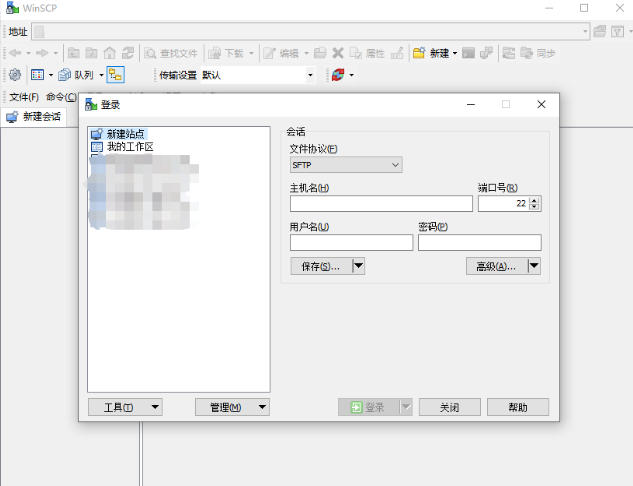Focus the 用户名 user name field
This screenshot has width=633, height=486.
click(x=351, y=243)
